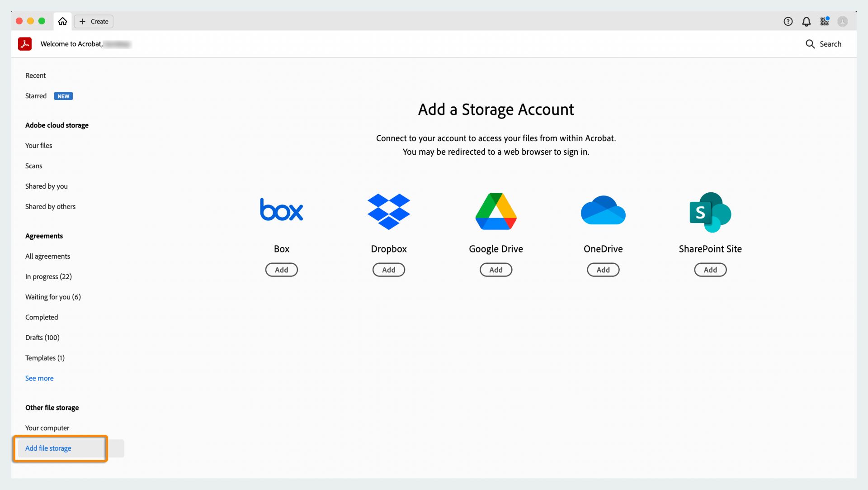868x490 pixels.
Task: Open the apps grid icon
Action: 825,21
